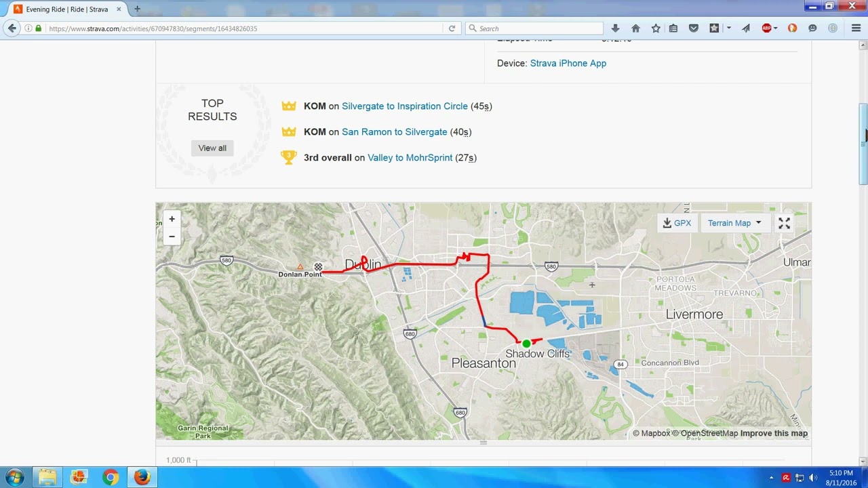Show the bookmarks list icon
The width and height of the screenshot is (868, 488).
click(x=673, y=28)
